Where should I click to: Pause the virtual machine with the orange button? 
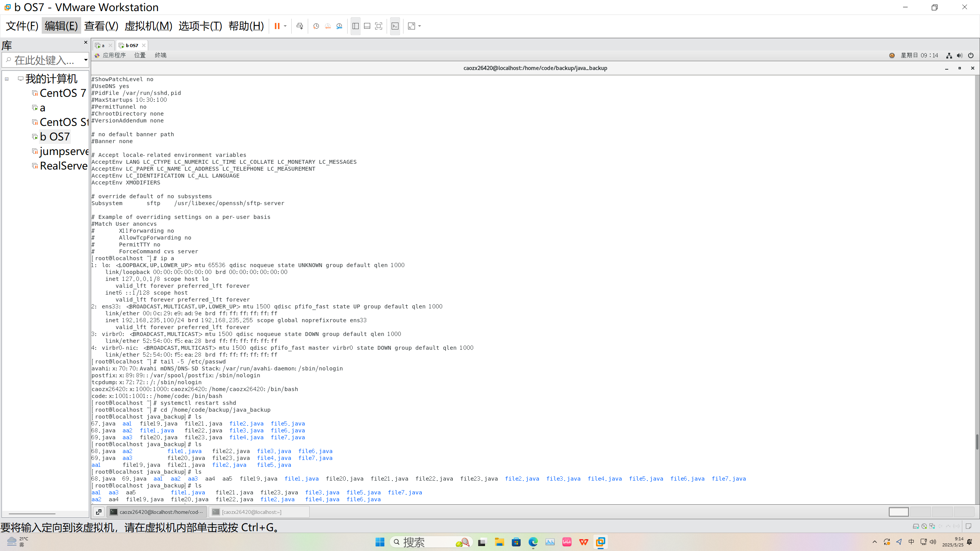pos(277,26)
